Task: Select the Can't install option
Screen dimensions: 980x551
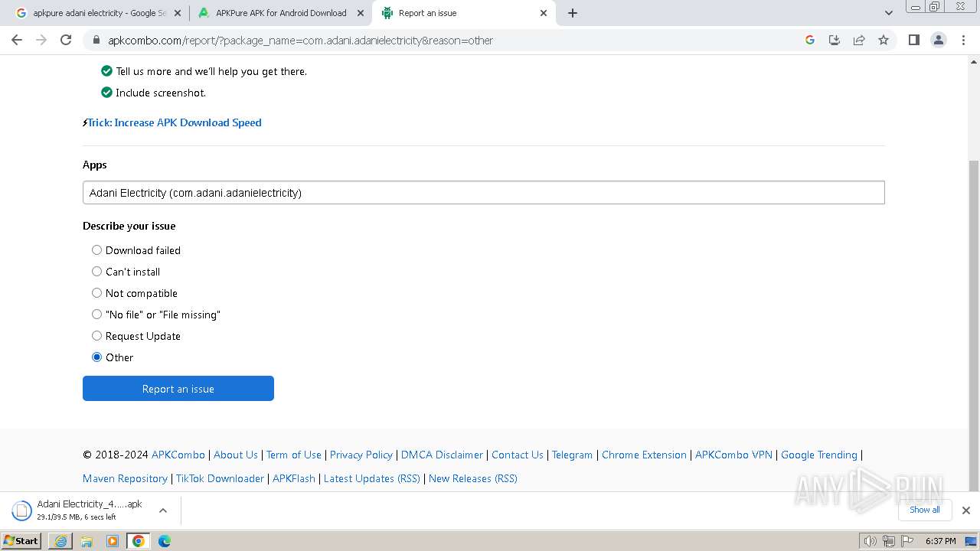Action: coord(96,272)
